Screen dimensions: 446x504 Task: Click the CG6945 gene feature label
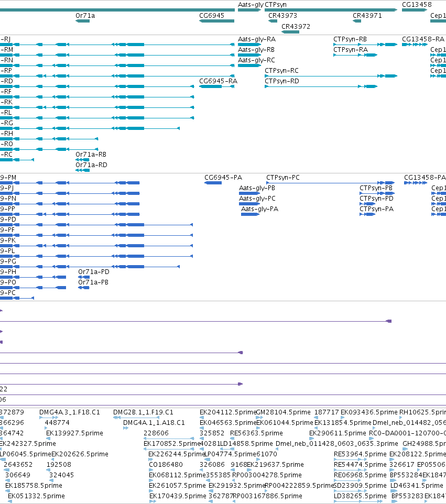click(212, 16)
